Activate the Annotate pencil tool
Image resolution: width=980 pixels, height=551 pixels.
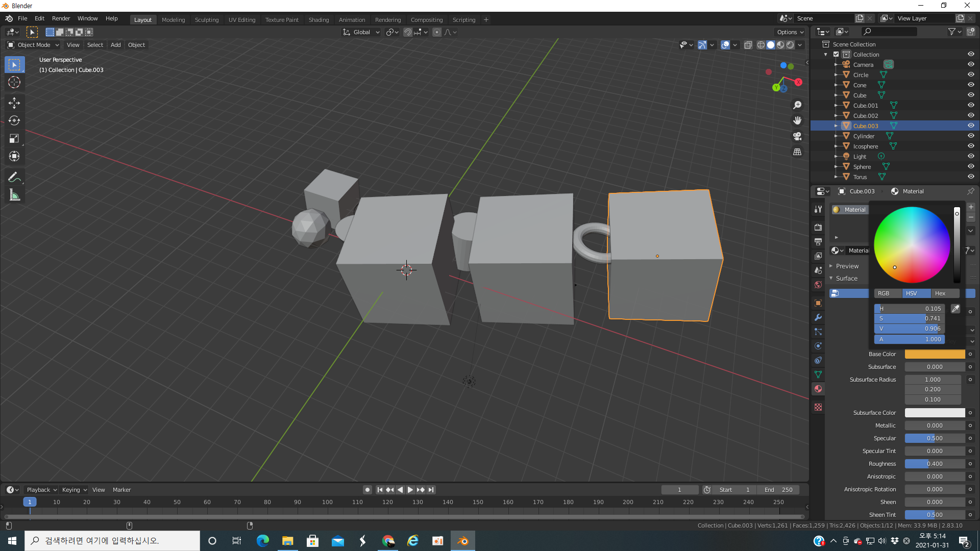(x=14, y=178)
